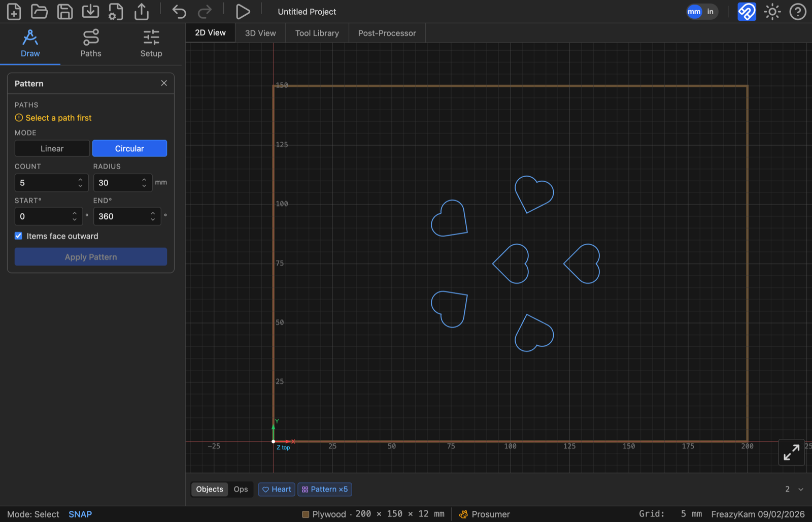812x522 pixels.
Task: Click the origin point marker
Action: point(273,441)
